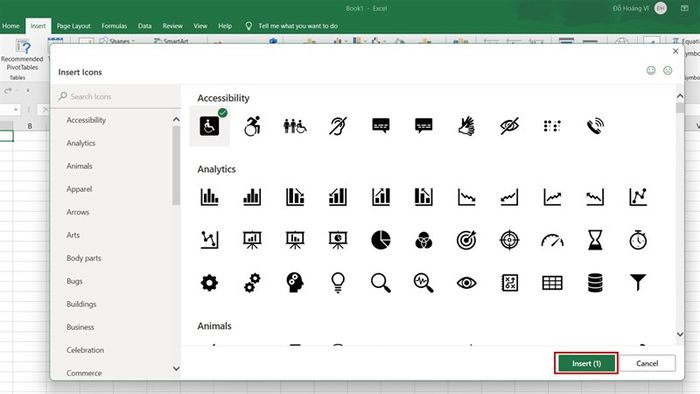Select the funnel filter icon
This screenshot has width=700, height=394.
pos(638,282)
